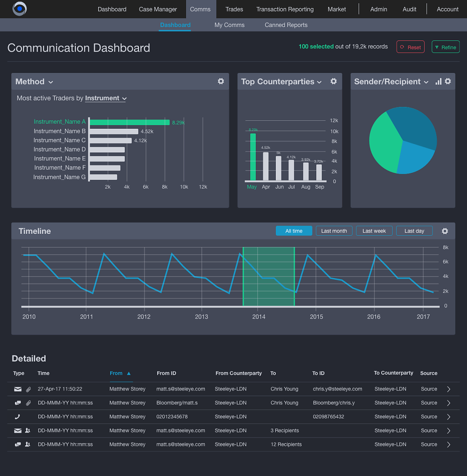
Task: Click group icon in 12 Recipients row
Action: 27,444
